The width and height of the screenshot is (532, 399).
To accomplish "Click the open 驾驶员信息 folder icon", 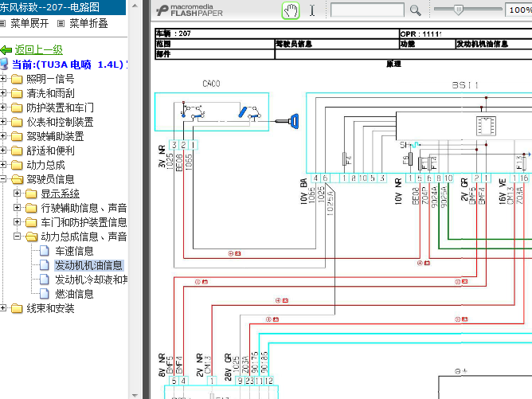I will (17, 179).
